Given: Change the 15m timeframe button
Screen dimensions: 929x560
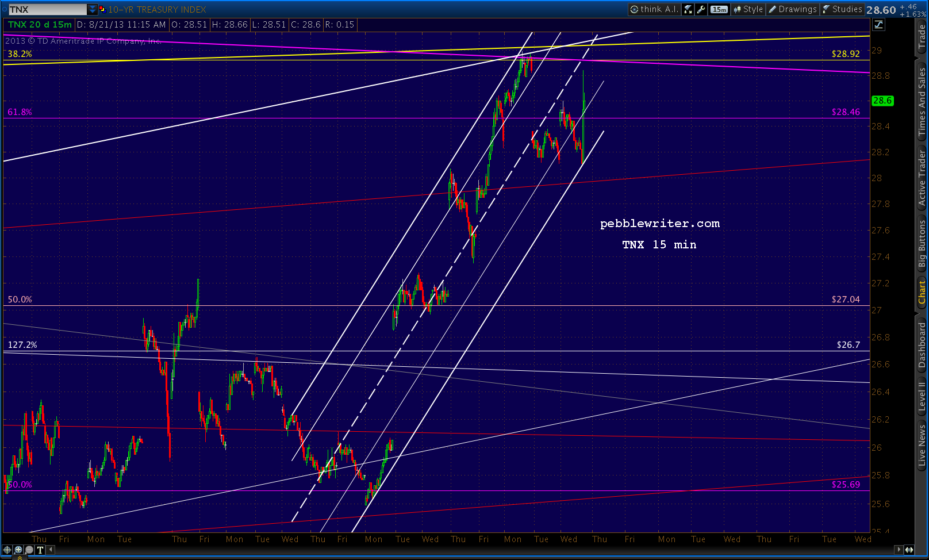Looking at the screenshot, I should coord(719,9).
